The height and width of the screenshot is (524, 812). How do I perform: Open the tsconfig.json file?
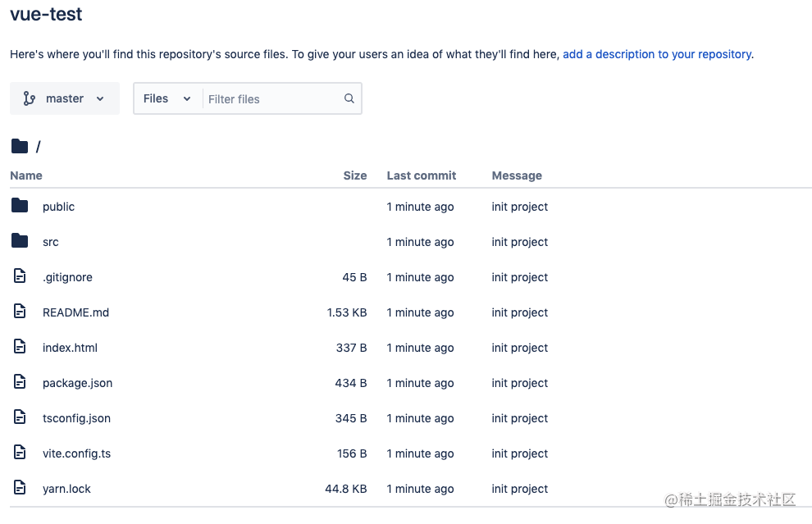tap(76, 418)
